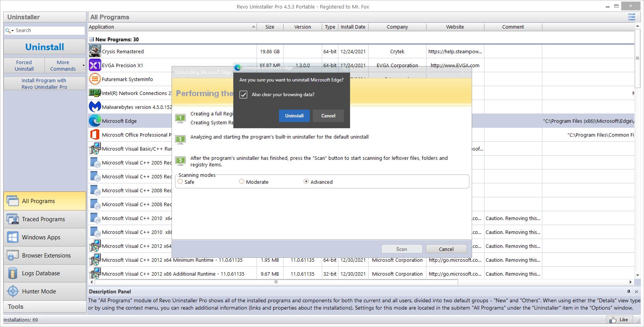Click the Browser Extensions sidebar icon
Screen dimensions: 644x327
12,256
